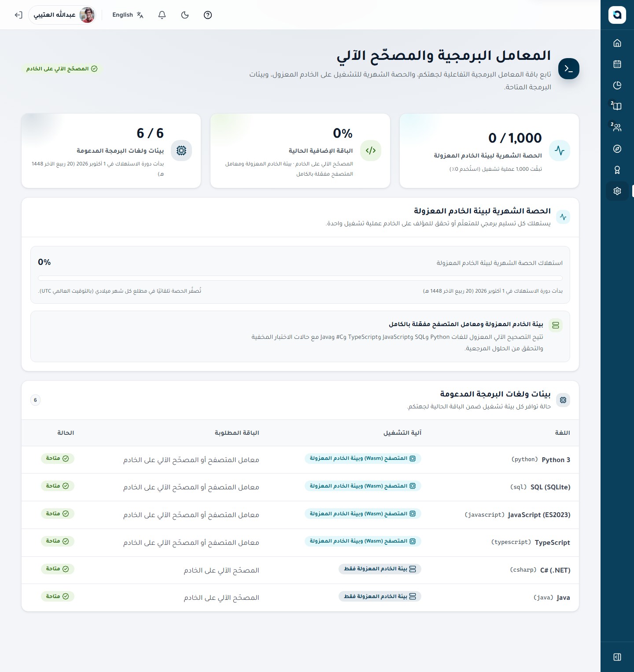The width and height of the screenshot is (634, 672).
Task: Toggle dark mode moon icon
Action: (185, 15)
